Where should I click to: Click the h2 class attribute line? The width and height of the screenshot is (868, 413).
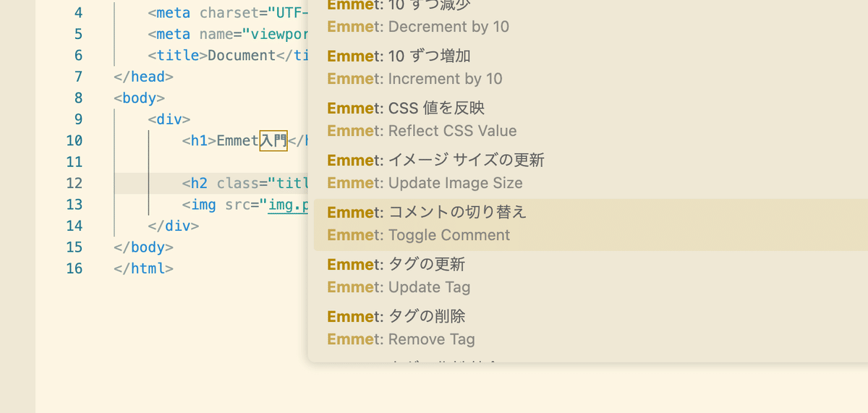[245, 183]
